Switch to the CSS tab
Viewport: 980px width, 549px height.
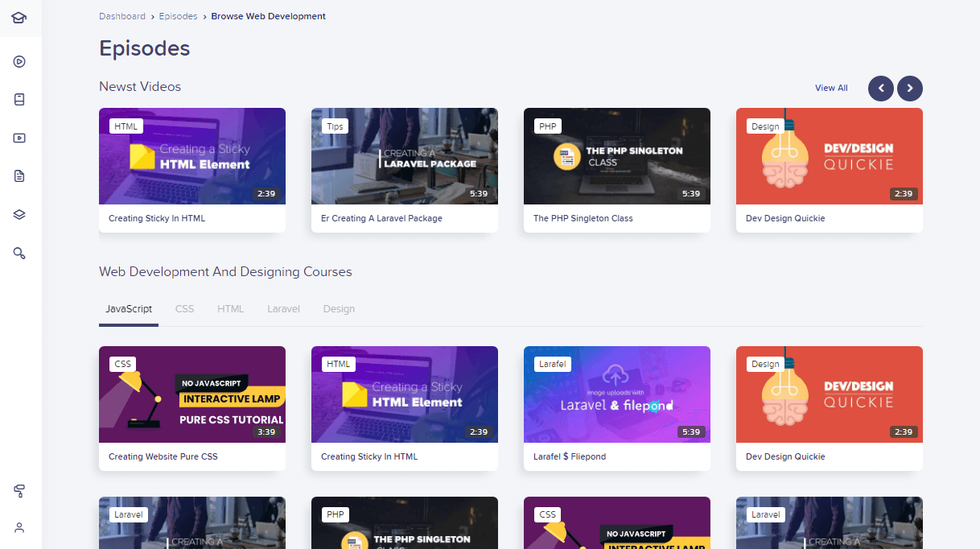tap(184, 309)
